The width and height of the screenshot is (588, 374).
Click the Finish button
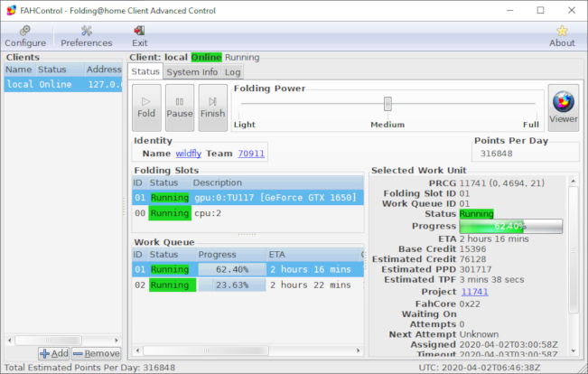[212, 108]
